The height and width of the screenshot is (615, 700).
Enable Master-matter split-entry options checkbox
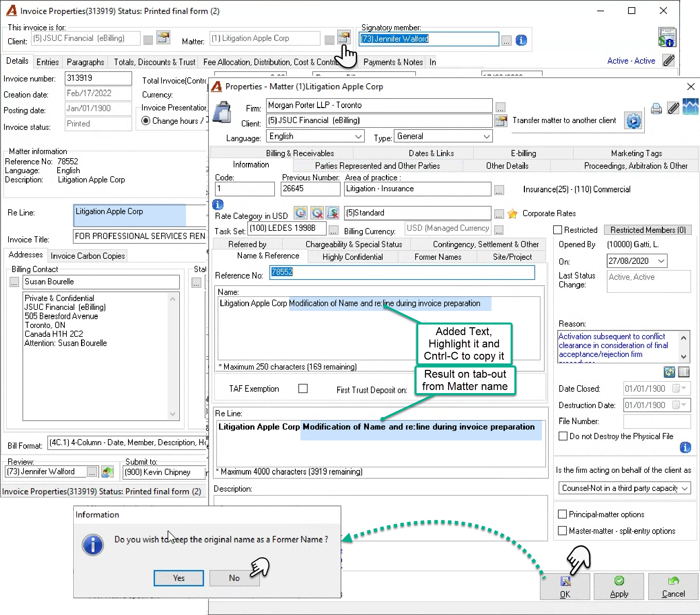562,531
